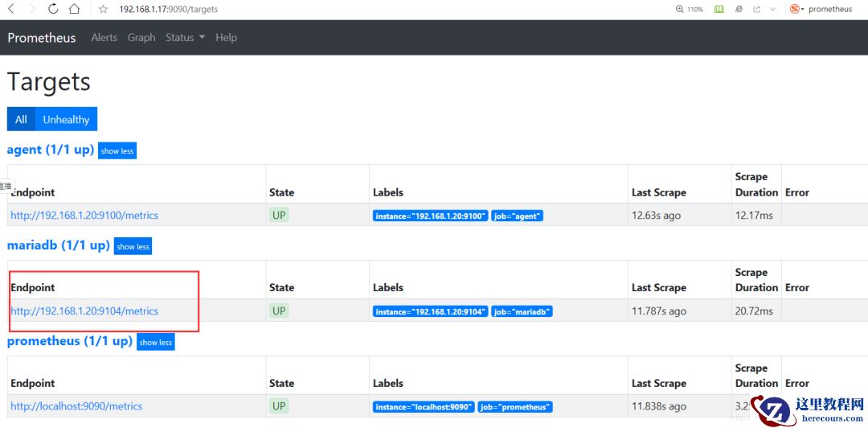Click the mariadb (1/1 up) heading
The height and width of the screenshot is (428, 868).
pos(58,245)
